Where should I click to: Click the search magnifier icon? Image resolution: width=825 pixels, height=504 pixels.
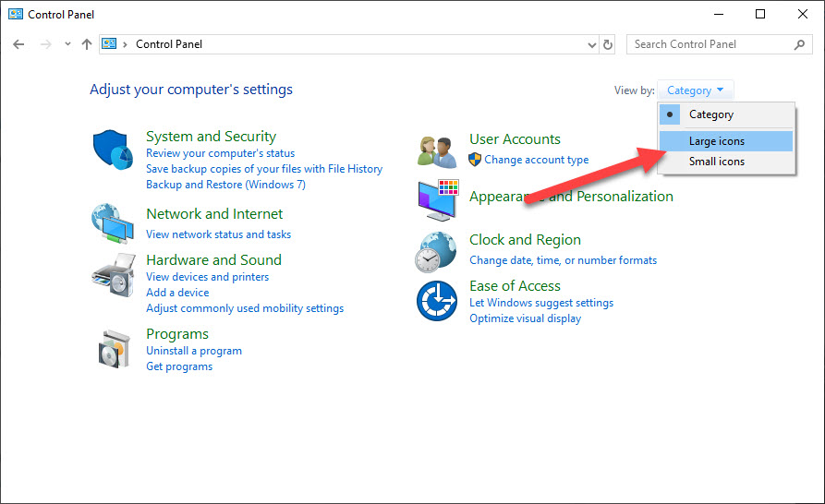tap(800, 44)
